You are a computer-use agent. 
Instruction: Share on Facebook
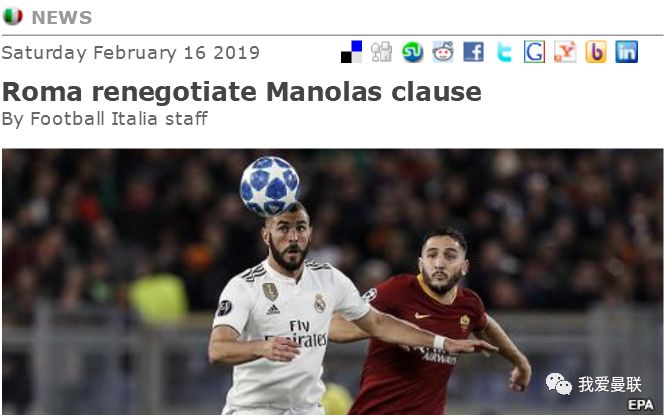coord(473,52)
